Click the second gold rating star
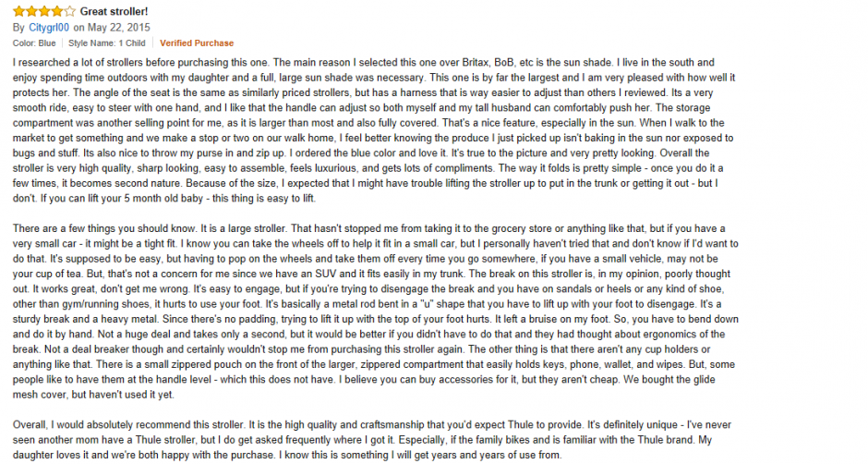Viewport: 868px width, 464px height. [x=31, y=12]
